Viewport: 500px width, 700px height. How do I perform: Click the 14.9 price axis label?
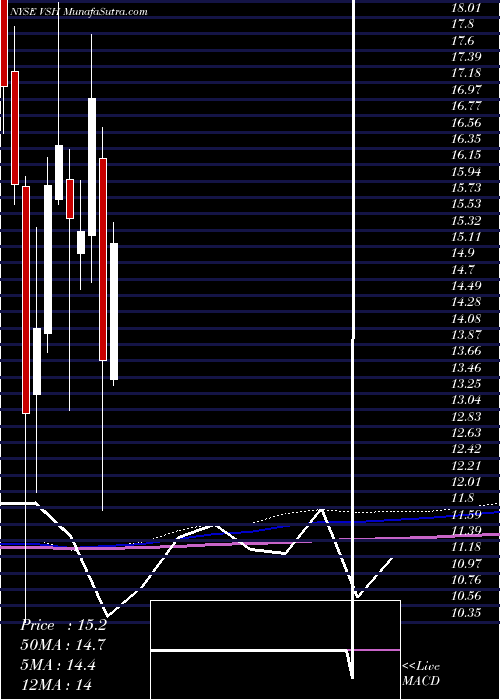(462, 253)
